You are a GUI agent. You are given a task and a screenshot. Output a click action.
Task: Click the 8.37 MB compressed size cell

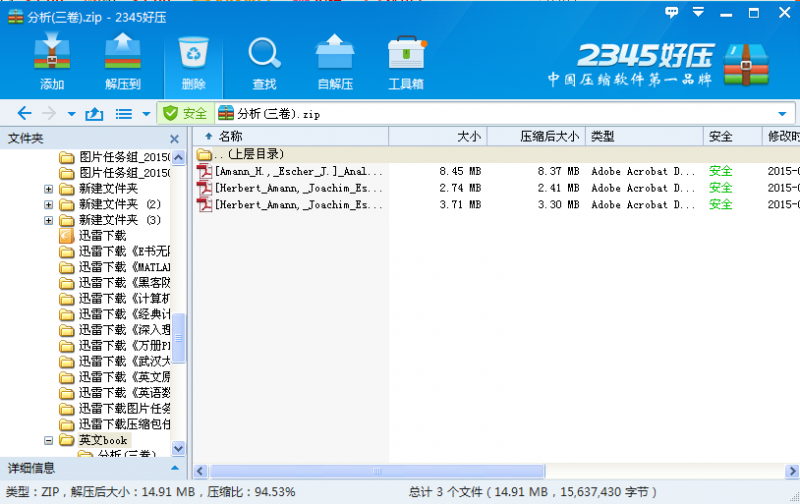[558, 171]
